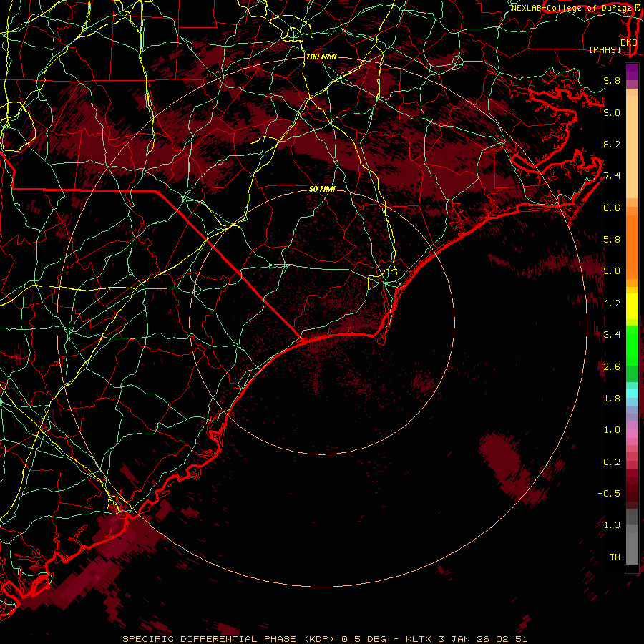Click the 5.8 scale value label
The image size is (644, 644).
[612, 240]
